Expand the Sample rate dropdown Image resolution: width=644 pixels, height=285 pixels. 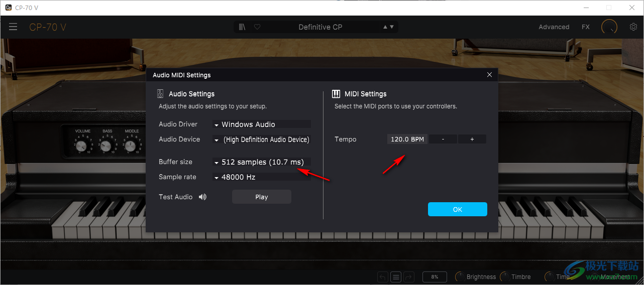[x=261, y=177]
